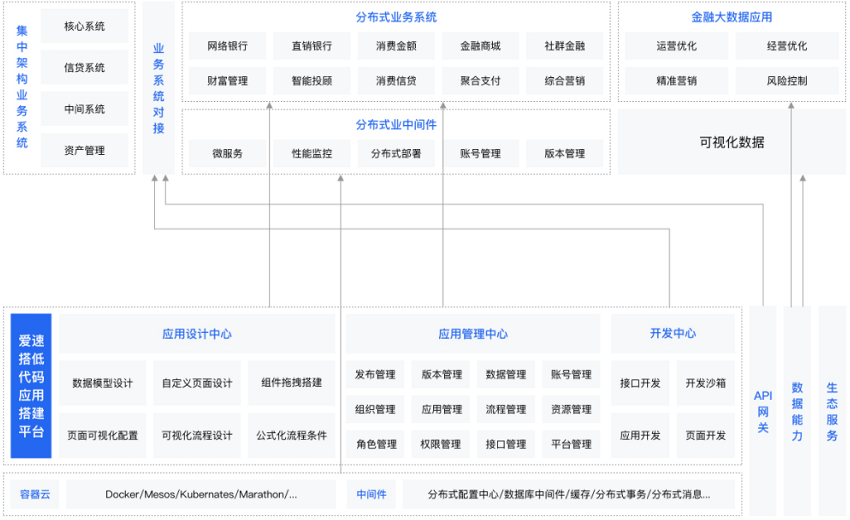This screenshot has height=520, width=850.
Task: Click the 开发沙箱 box
Action: [x=706, y=383]
